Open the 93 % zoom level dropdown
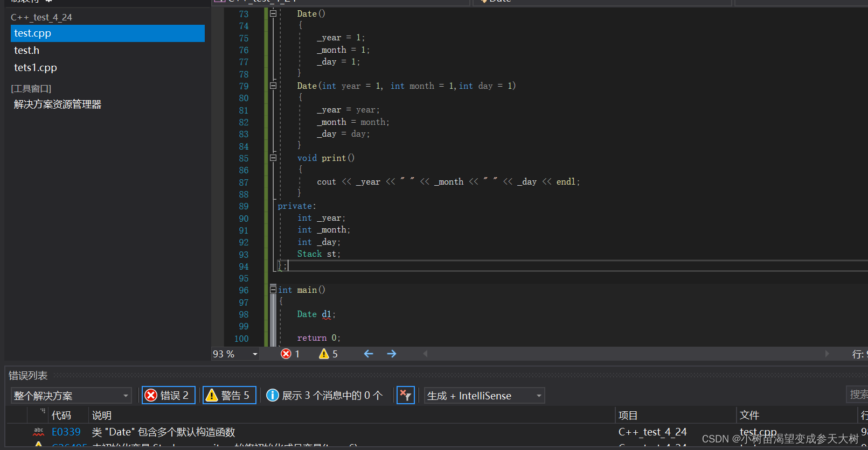The height and width of the screenshot is (450, 868). [x=255, y=354]
